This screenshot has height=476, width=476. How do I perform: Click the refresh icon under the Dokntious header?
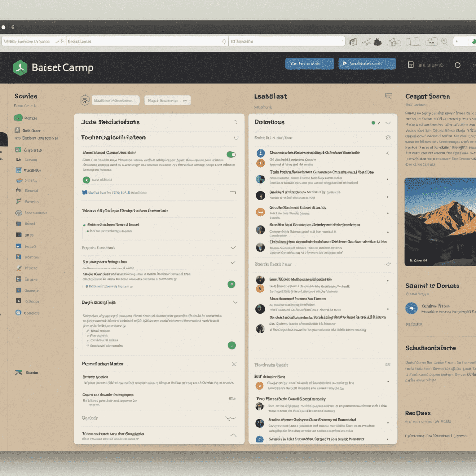point(388,138)
